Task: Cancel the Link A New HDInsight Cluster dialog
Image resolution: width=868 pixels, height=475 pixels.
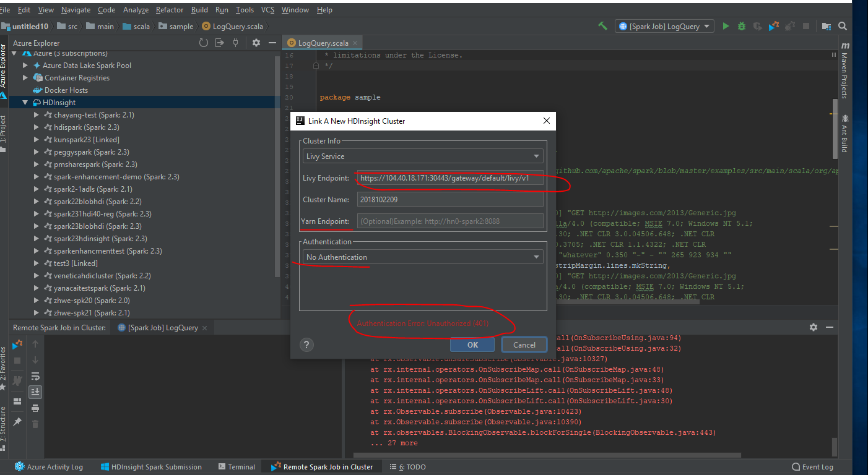Action: coord(524,344)
